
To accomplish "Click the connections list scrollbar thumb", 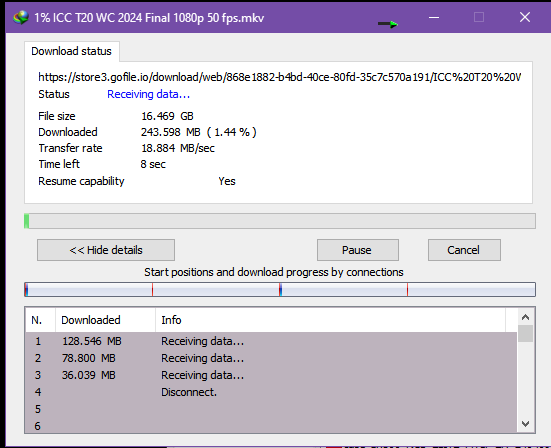I will click(x=525, y=333).
